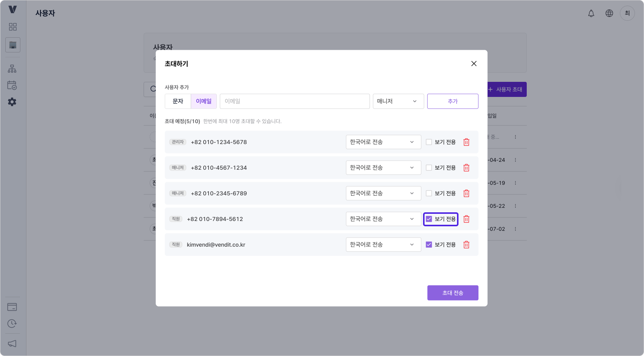Screen dimensions: 644x356
Task: Open the schedule calendar icon in the sidebar
Action: tap(12, 86)
